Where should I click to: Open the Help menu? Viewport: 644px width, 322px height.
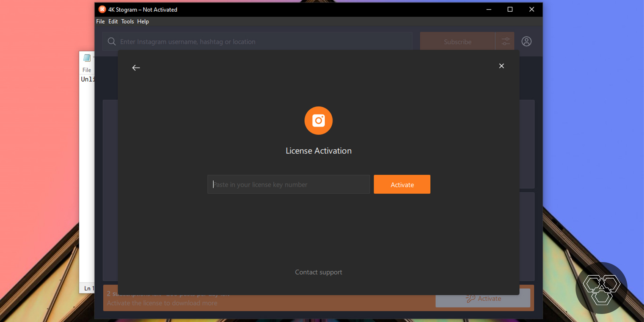click(x=143, y=21)
